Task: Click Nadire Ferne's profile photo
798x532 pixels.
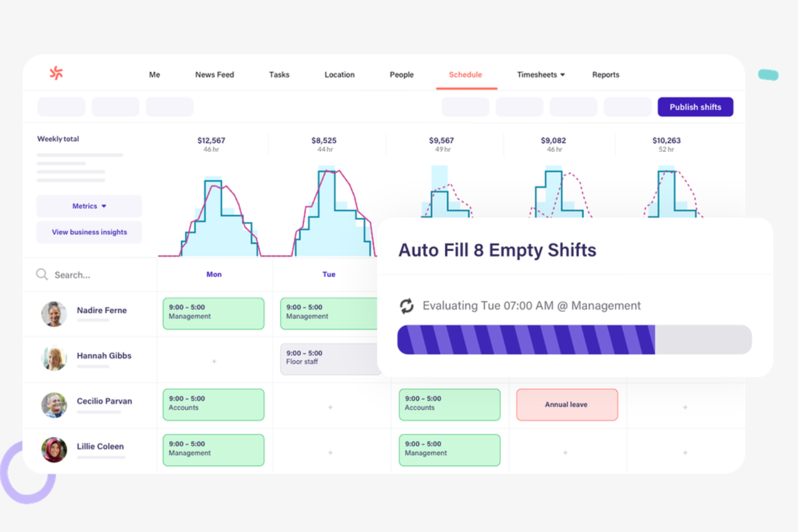Action: (53, 314)
